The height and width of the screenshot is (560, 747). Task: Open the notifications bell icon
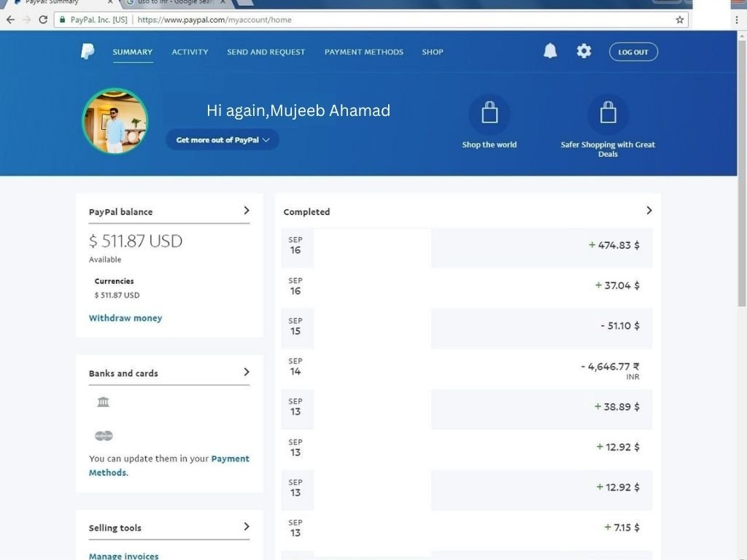tap(550, 51)
